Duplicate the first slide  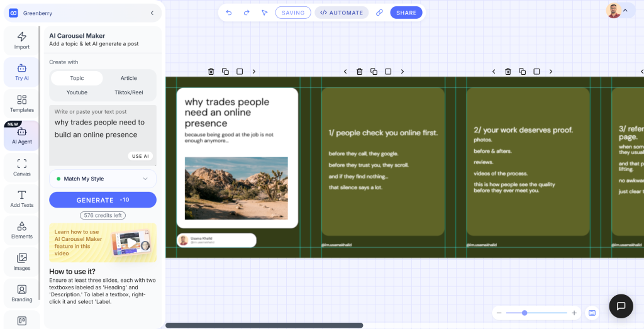pyautogui.click(x=226, y=72)
